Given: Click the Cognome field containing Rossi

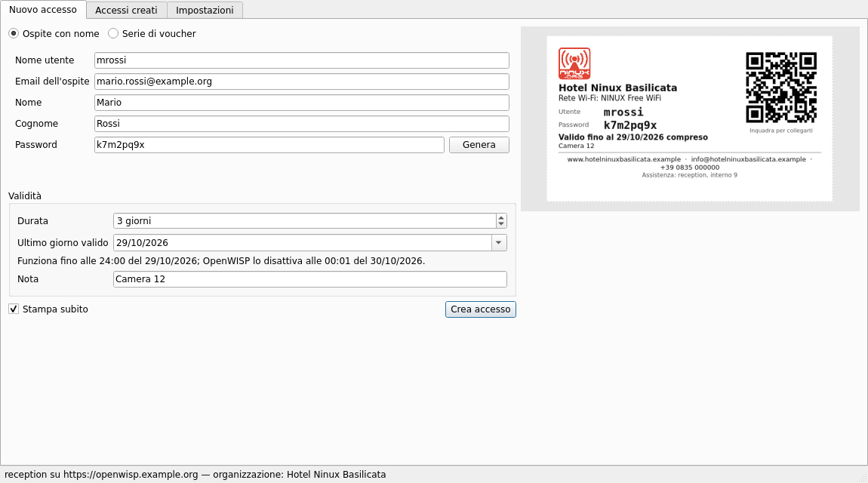Looking at the screenshot, I should coord(302,124).
